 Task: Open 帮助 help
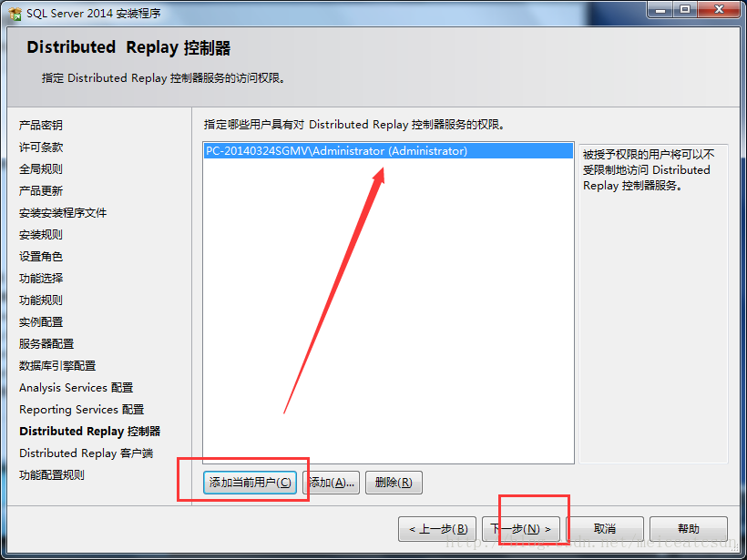[x=689, y=529]
